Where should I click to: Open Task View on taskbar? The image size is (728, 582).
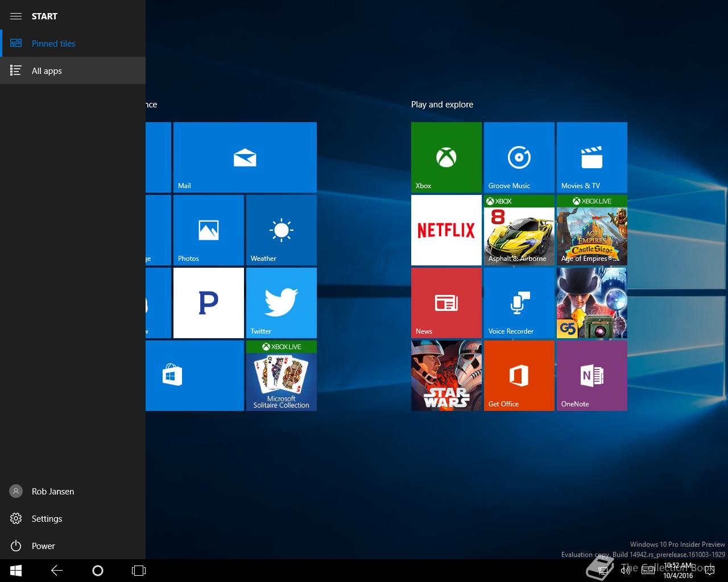[139, 571]
